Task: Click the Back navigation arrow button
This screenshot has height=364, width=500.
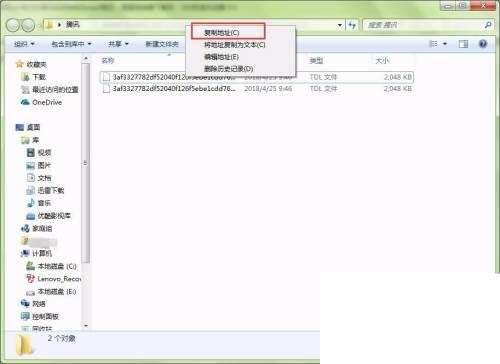Action: click(x=13, y=25)
